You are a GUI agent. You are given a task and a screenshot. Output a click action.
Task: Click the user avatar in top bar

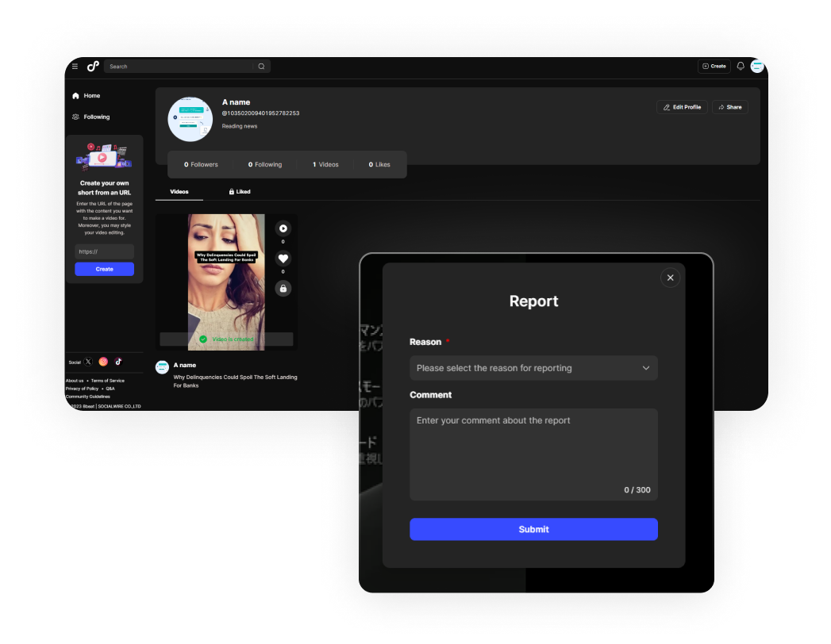pos(756,67)
